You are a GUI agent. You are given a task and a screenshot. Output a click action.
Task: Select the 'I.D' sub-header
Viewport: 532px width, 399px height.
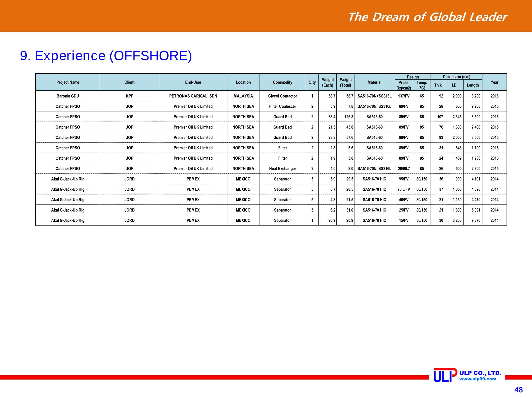tap(454, 85)
